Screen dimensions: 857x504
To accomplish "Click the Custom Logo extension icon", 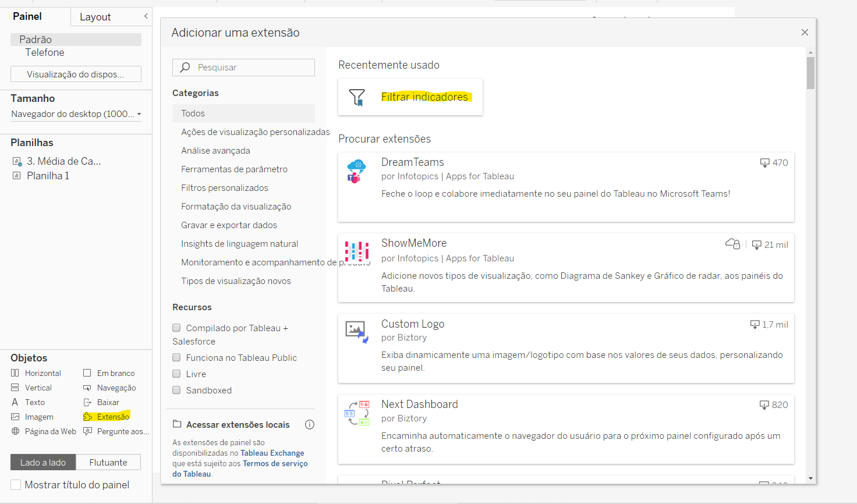I will [x=356, y=332].
